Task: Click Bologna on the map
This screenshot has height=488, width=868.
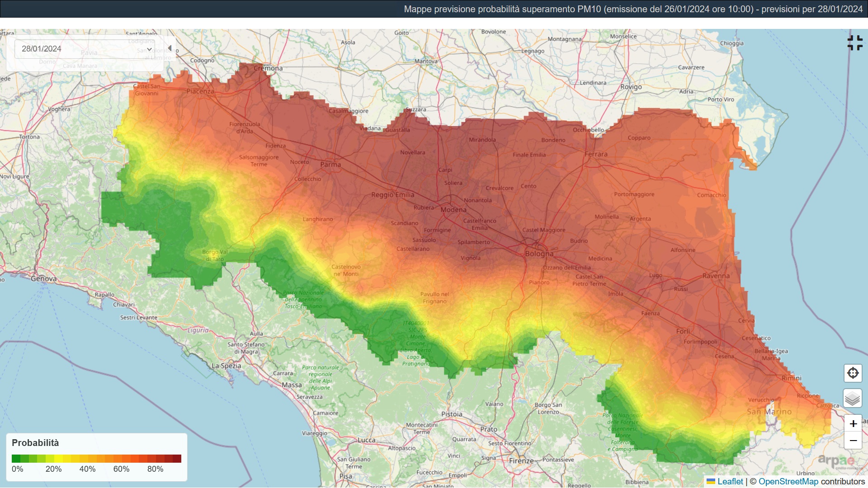Action: (539, 253)
